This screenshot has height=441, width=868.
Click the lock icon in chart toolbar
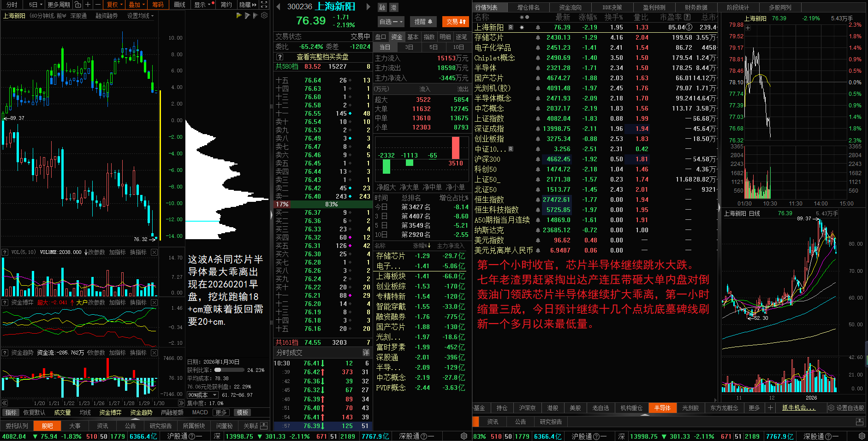coord(78,5)
